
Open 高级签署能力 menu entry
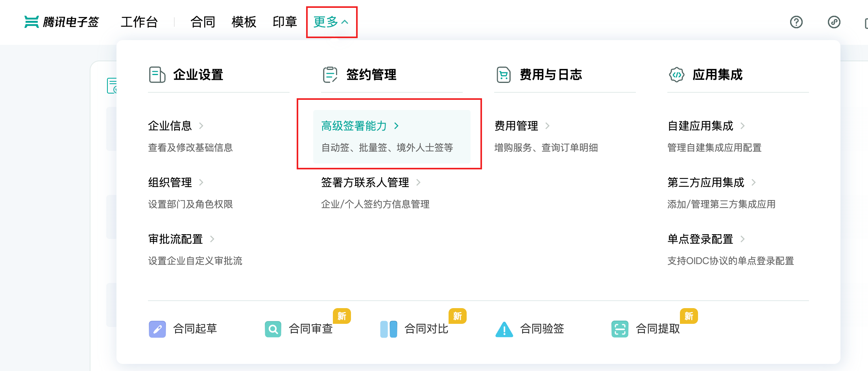(354, 126)
